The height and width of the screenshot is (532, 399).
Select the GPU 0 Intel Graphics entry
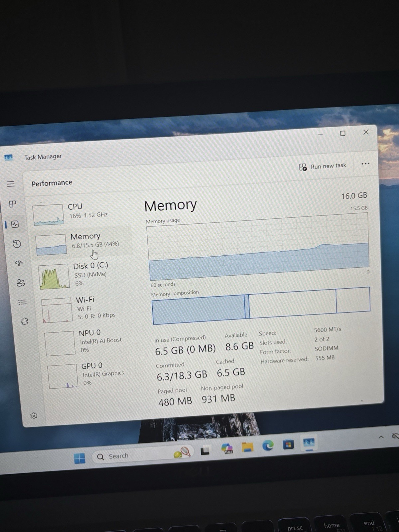click(x=93, y=375)
